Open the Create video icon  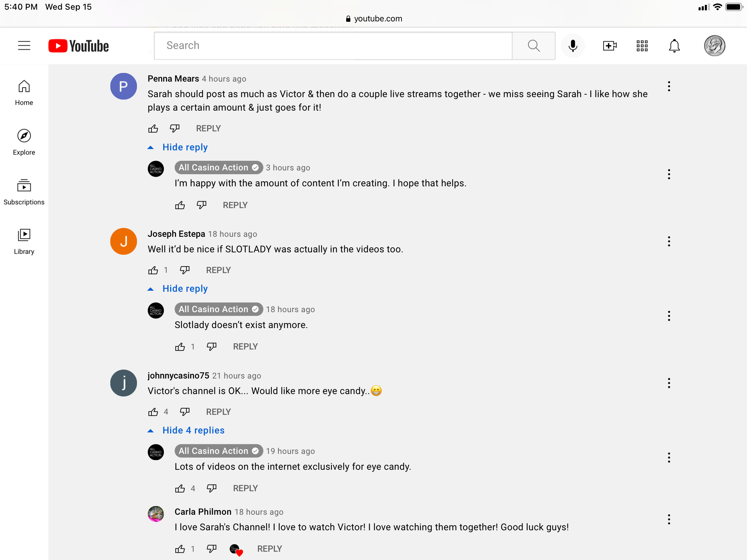pos(610,46)
